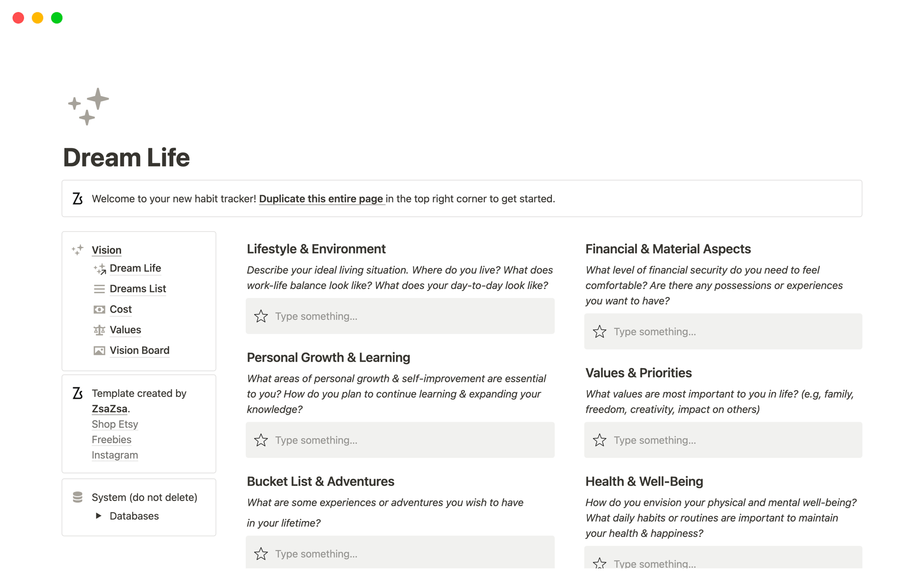Viewport: 924px width, 578px height.
Task: Click the green macOS fullscreen window button
Action: 57,18
